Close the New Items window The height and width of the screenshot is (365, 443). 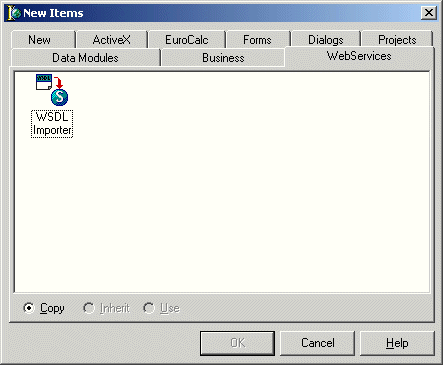429,13
